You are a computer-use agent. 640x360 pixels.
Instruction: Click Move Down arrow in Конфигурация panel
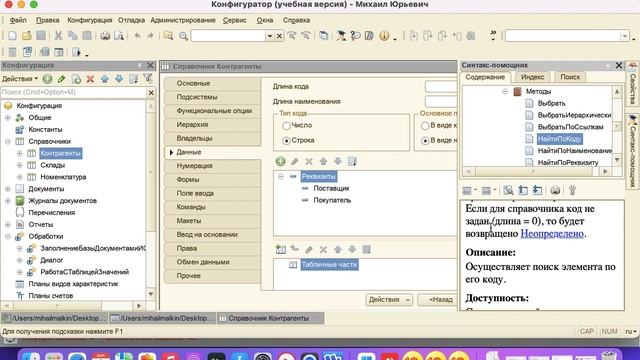click(119, 79)
